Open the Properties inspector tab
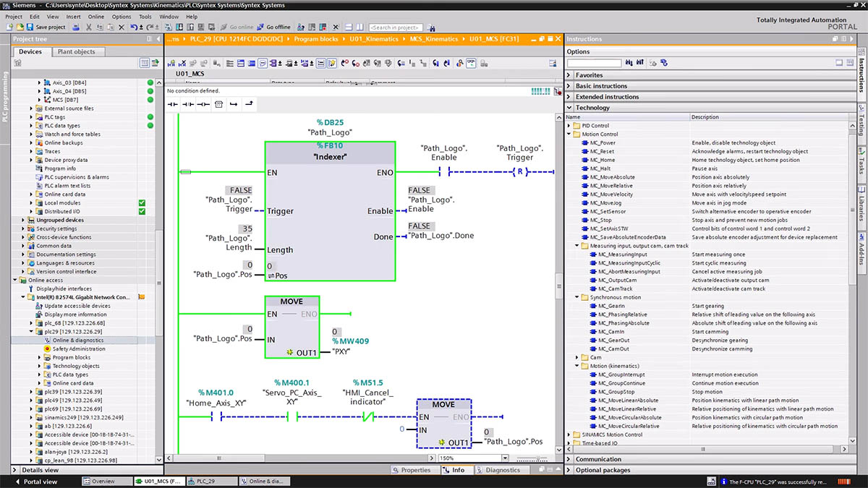 pyautogui.click(x=411, y=470)
